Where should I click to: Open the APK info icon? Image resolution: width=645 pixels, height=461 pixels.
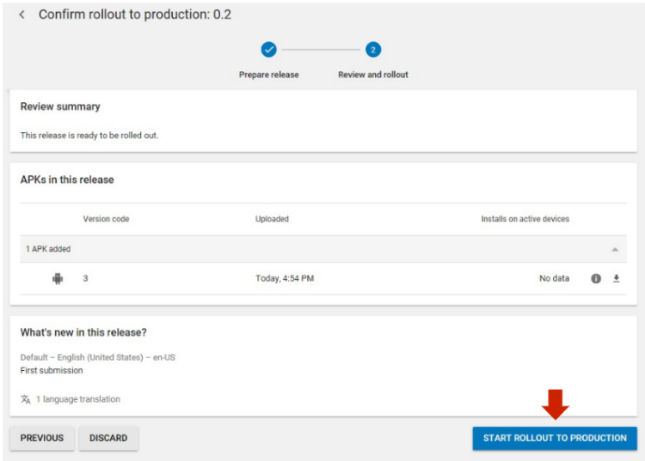pos(596,279)
